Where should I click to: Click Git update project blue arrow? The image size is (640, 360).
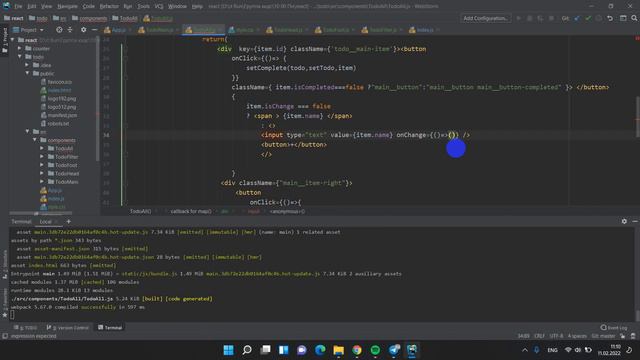tap(577, 18)
